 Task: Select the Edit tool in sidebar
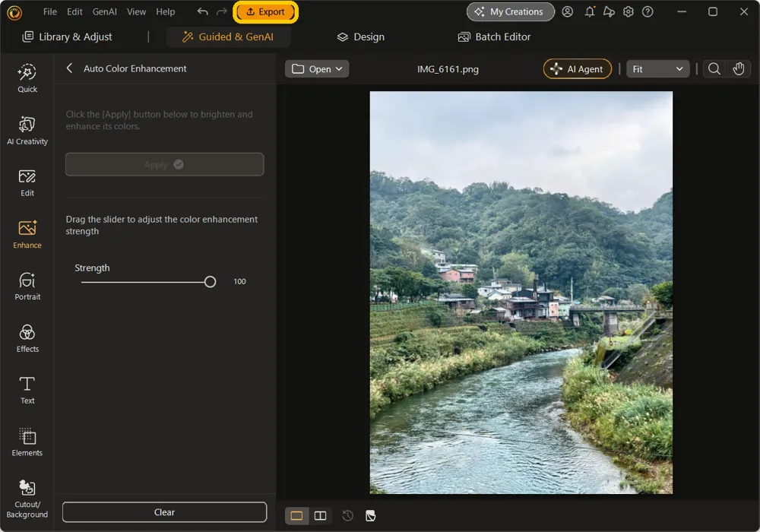tap(27, 183)
